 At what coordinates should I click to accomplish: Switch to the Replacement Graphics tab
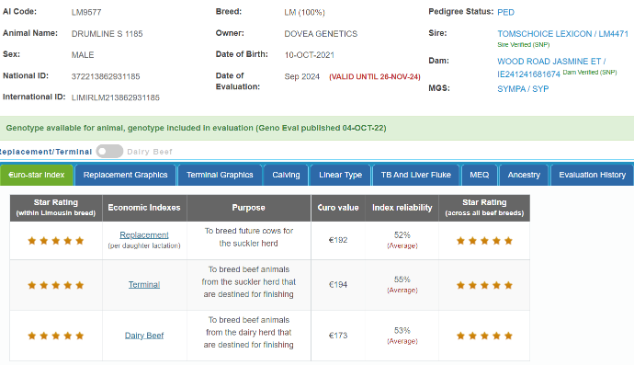125,175
